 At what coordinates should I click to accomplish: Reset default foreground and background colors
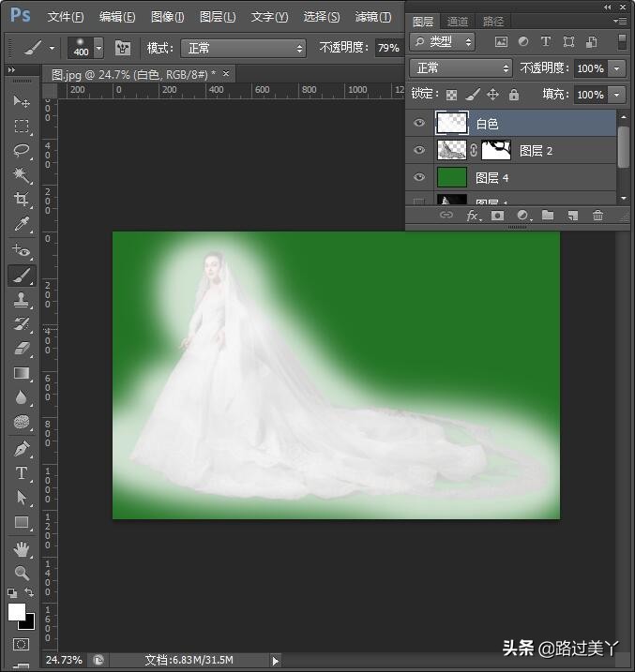pyautogui.click(x=12, y=593)
